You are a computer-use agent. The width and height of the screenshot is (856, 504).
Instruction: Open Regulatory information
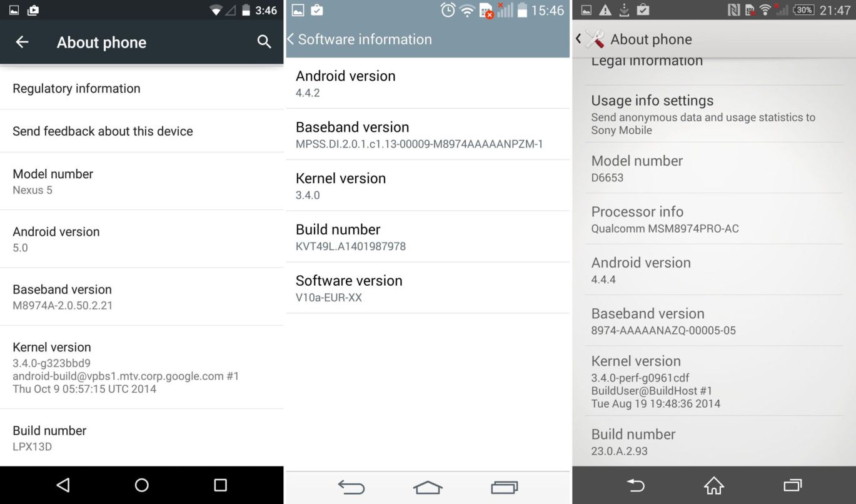pos(142,88)
